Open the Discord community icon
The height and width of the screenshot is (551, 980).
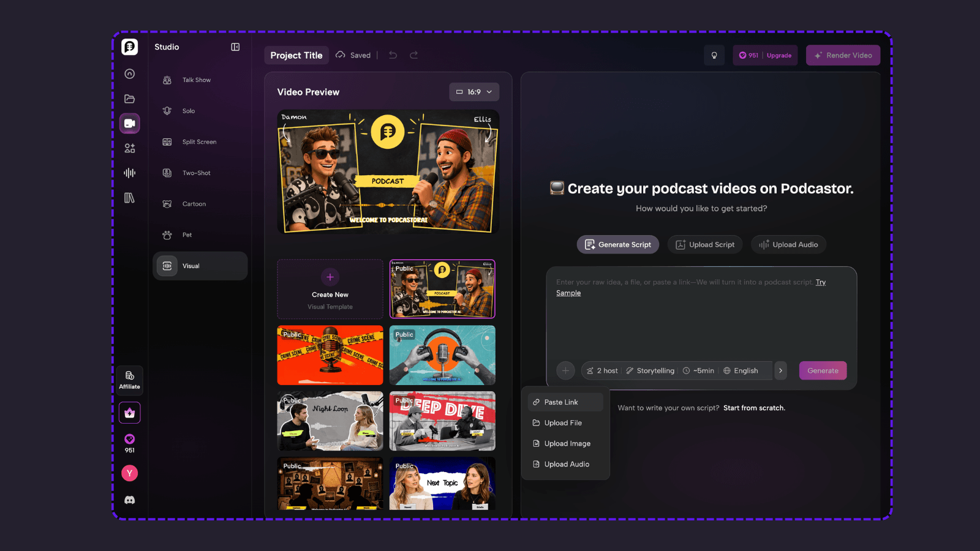point(129,500)
